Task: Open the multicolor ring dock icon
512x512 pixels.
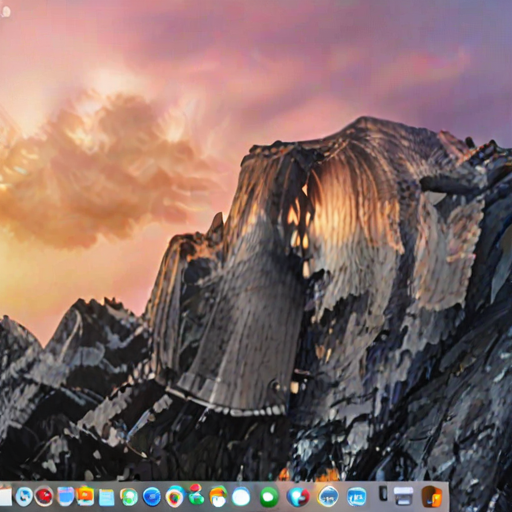Action: coord(175,497)
